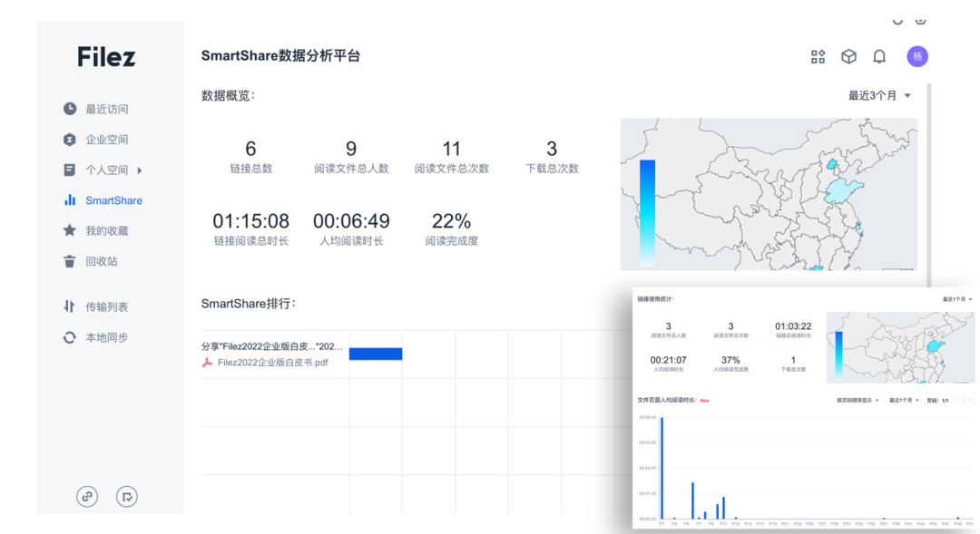This screenshot has height=534, width=980.
Task: Click the SmartShare排行 heading
Action: coord(248,304)
